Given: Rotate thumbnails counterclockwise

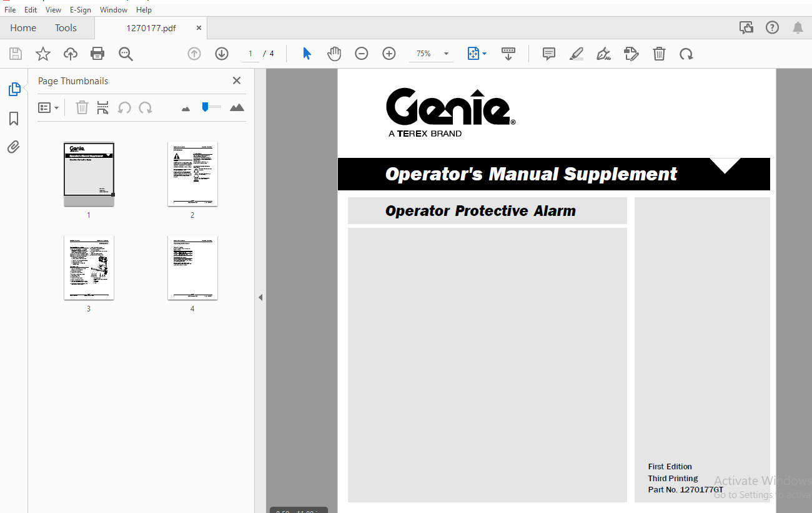Looking at the screenshot, I should coord(124,107).
